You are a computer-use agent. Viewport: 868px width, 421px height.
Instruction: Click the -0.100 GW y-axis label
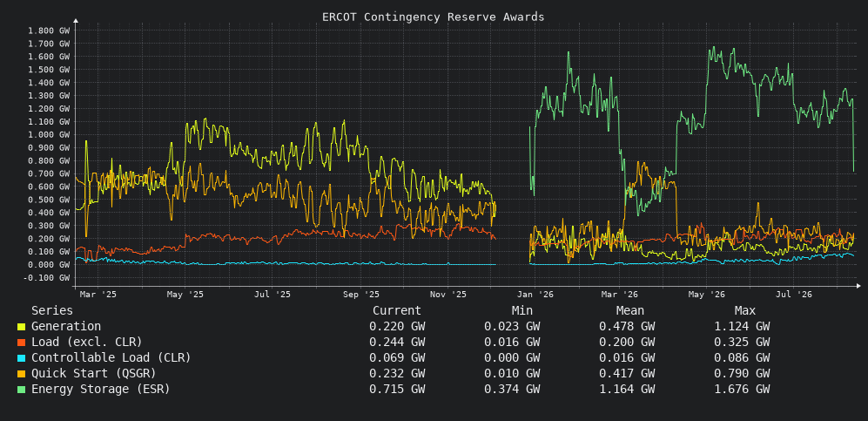tap(46, 277)
